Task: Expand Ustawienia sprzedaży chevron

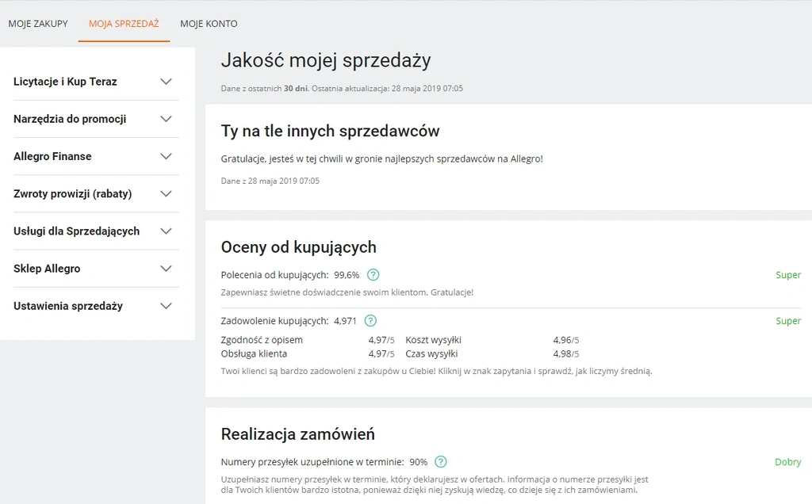Action: point(166,306)
